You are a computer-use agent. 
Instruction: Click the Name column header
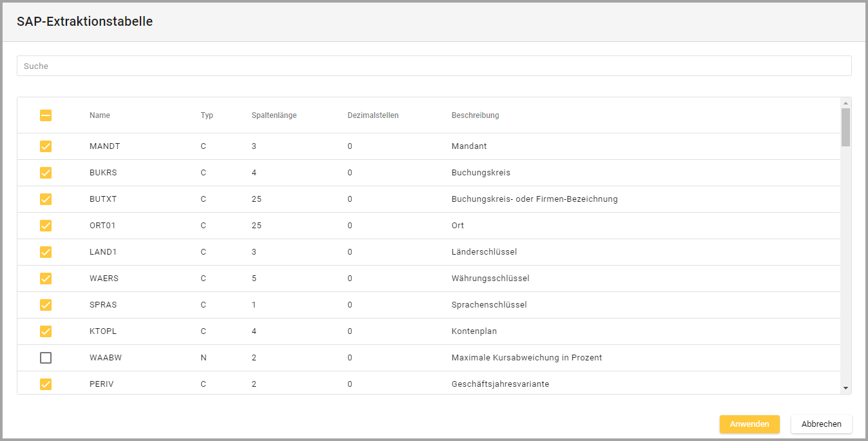(x=100, y=115)
